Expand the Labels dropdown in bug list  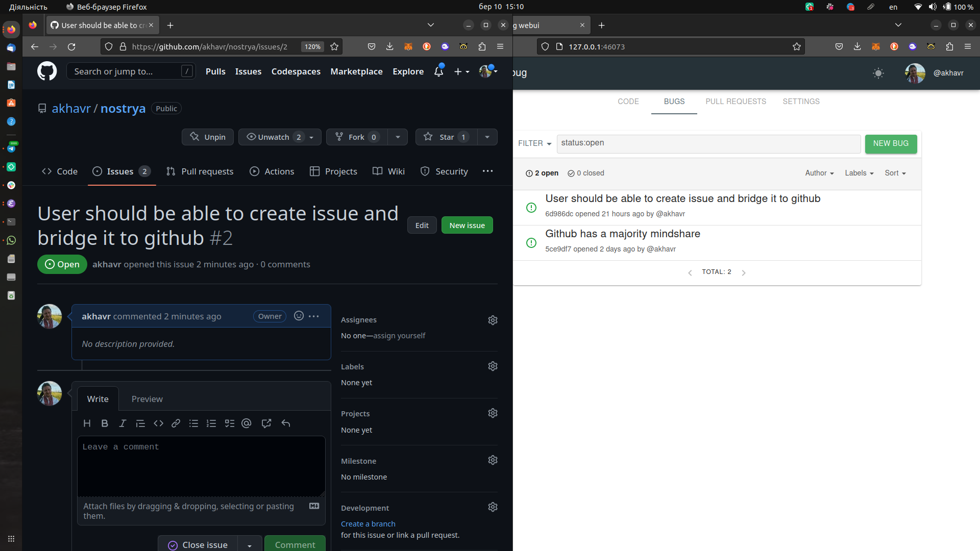[859, 173]
